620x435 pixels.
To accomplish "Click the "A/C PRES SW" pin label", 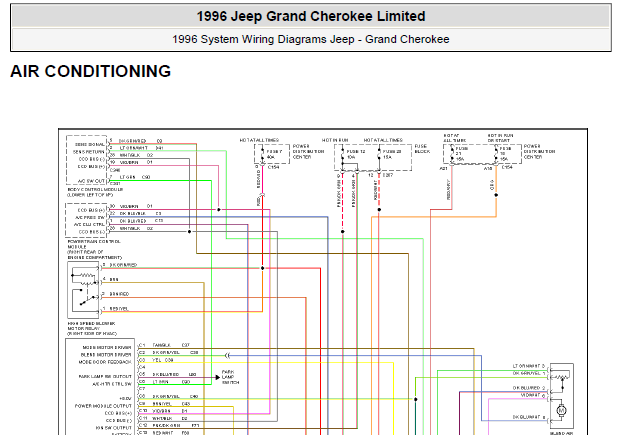I will pyautogui.click(x=90, y=218).
